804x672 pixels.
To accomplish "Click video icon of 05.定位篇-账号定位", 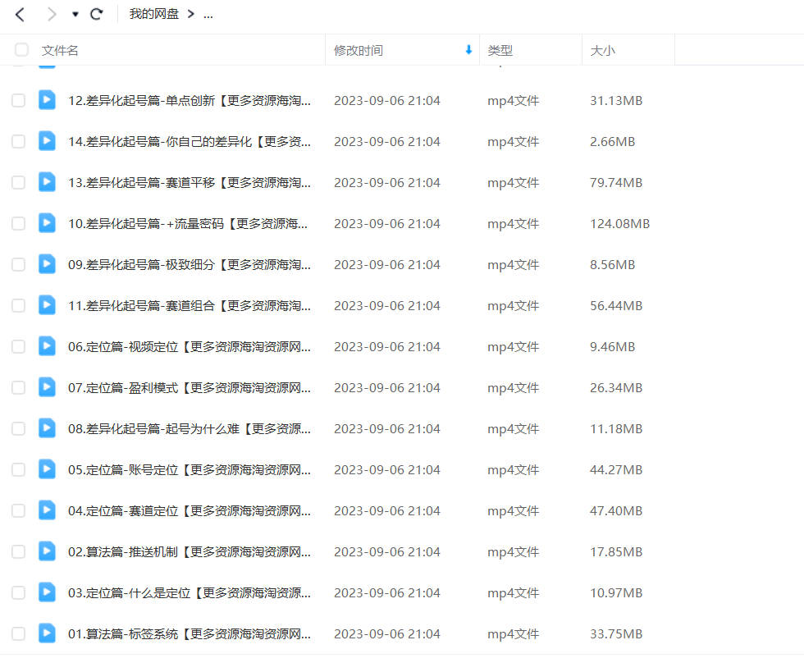I will [47, 469].
